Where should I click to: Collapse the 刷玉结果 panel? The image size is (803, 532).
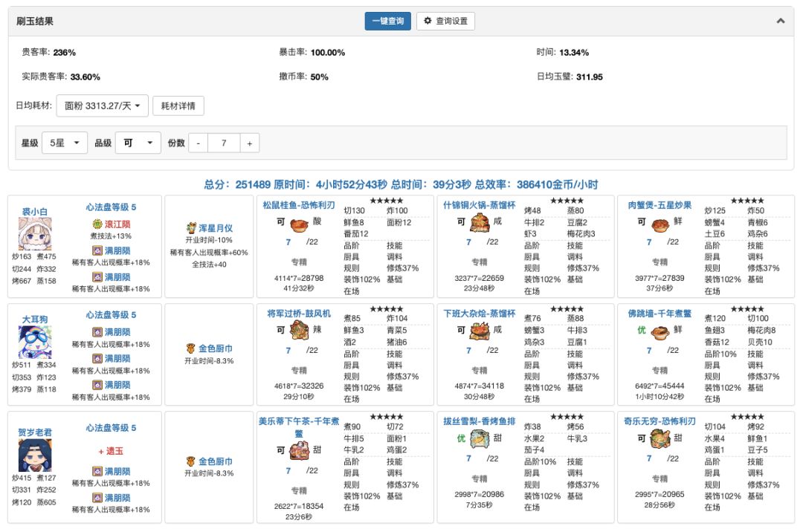pos(780,22)
